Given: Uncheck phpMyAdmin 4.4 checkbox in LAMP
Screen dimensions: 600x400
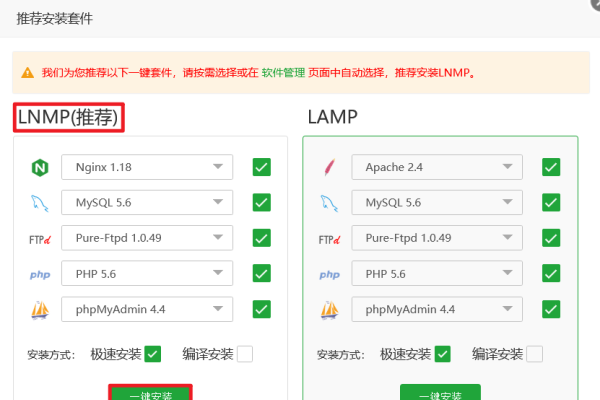Looking at the screenshot, I should [551, 309].
